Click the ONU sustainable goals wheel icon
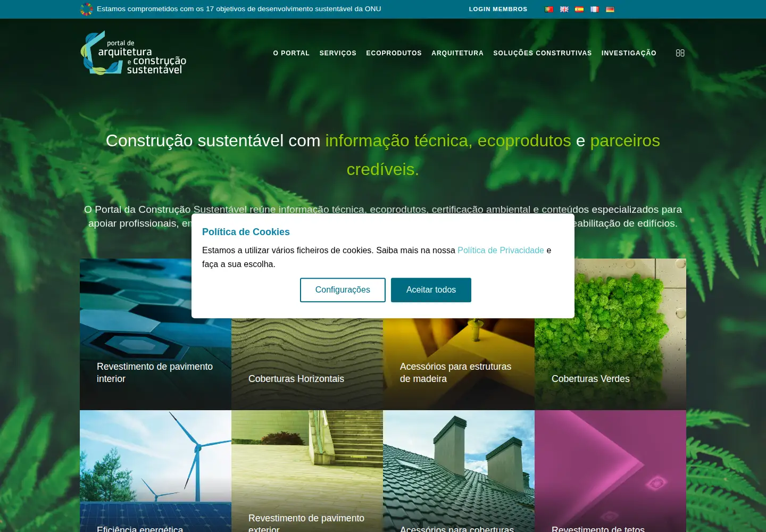Viewport: 766px width, 532px height. point(87,9)
